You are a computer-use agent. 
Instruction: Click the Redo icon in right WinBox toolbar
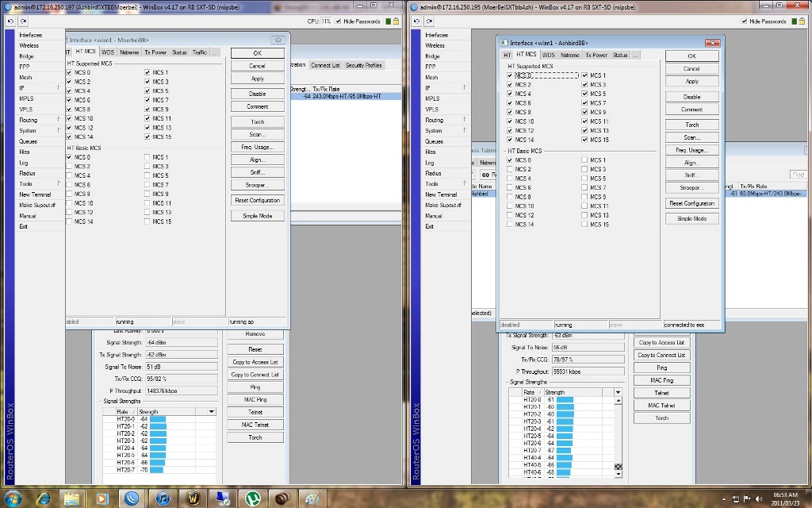tap(427, 21)
